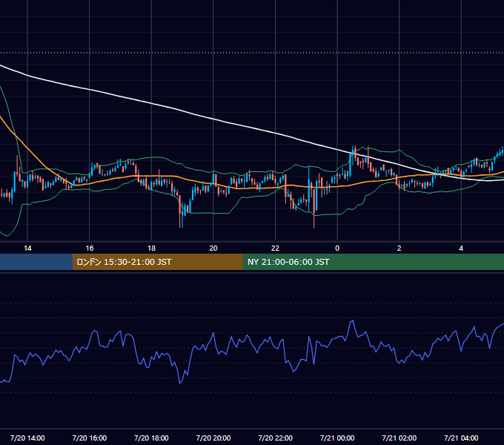Click the 7/20 18:00 date label
Viewport: 504px width, 445px height.
[151, 438]
